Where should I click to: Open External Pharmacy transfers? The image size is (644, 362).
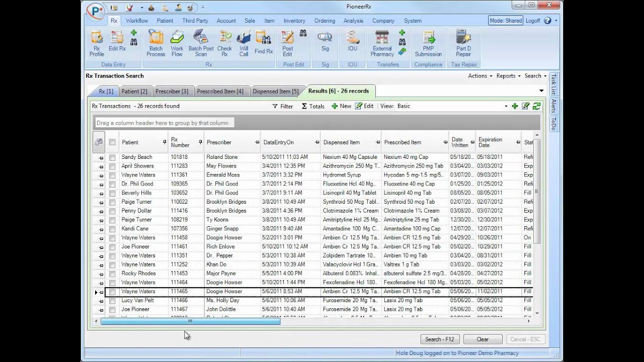click(382, 44)
